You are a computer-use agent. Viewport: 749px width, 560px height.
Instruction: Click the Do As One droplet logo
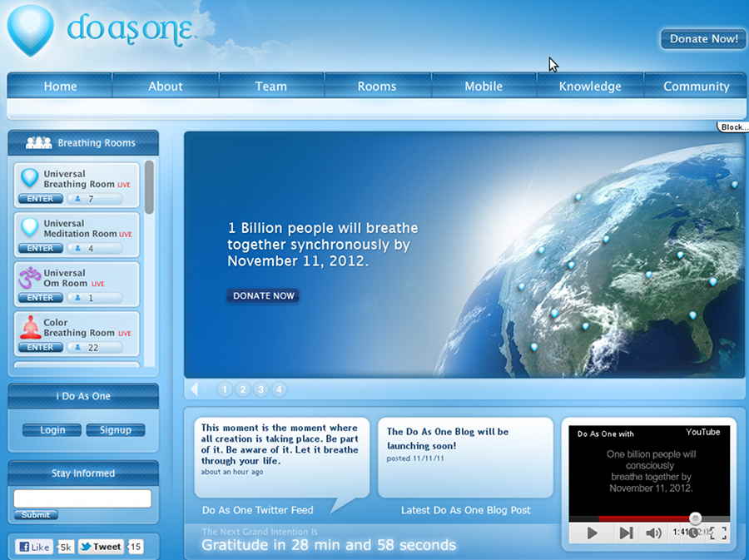pyautogui.click(x=31, y=30)
